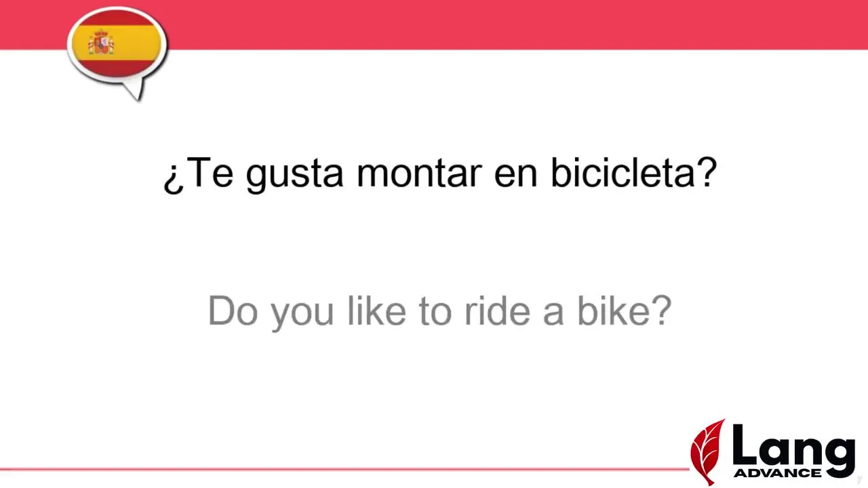The height and width of the screenshot is (488, 868).
Task: Click the closing question mark after "bicicleta"
Action: (706, 173)
